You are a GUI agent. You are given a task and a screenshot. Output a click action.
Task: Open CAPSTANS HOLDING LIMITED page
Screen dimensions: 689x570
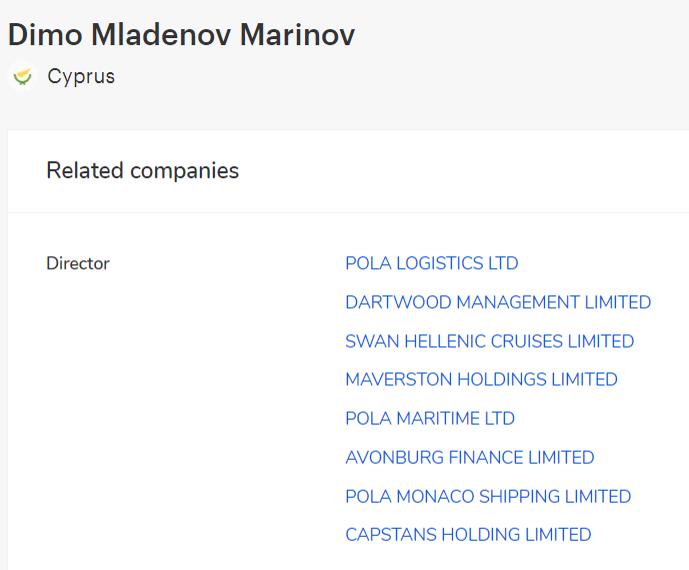[468, 534]
